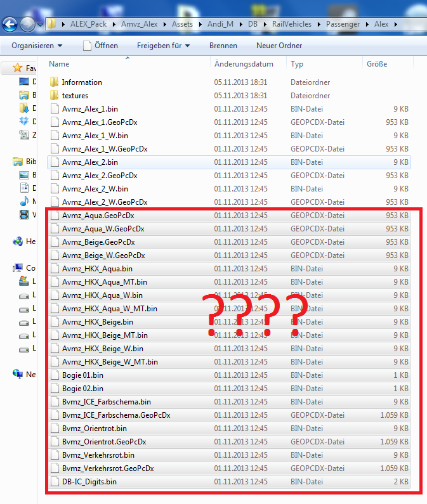Click file icon of DB-IC_Digits.bin
Viewport: 427px width, 504px height.
(55, 482)
